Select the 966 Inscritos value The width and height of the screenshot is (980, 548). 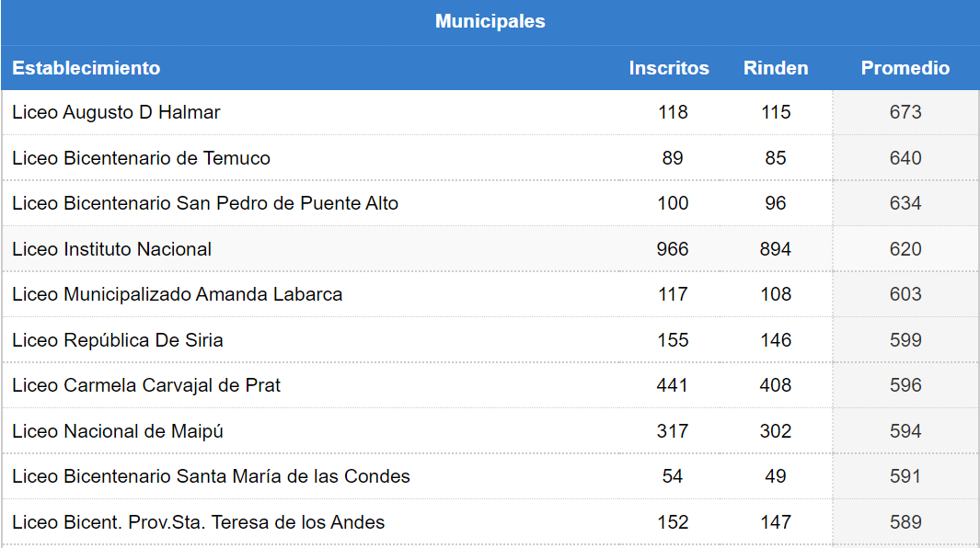(x=673, y=248)
